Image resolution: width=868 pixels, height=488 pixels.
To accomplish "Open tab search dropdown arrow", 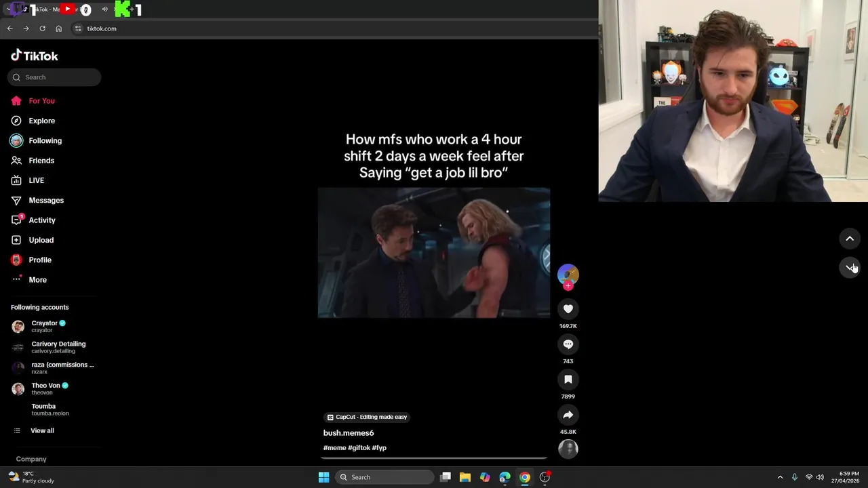I will click(x=7, y=9).
